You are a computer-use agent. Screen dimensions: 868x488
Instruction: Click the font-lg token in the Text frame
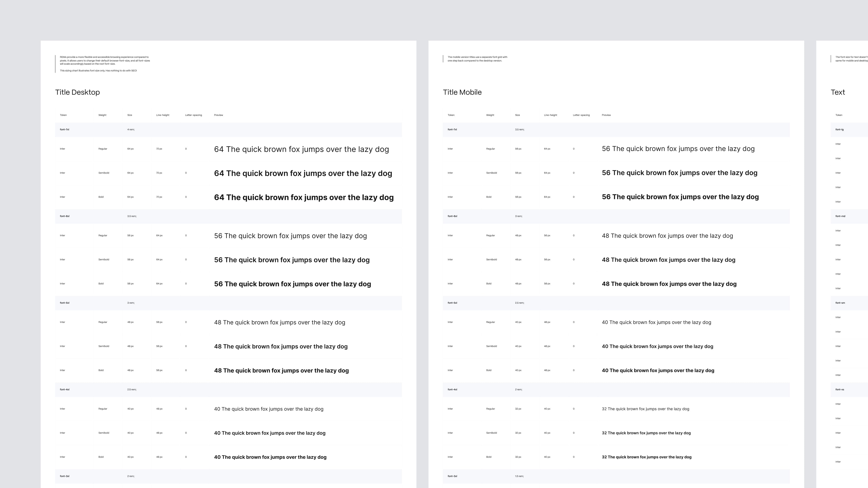[x=839, y=130]
